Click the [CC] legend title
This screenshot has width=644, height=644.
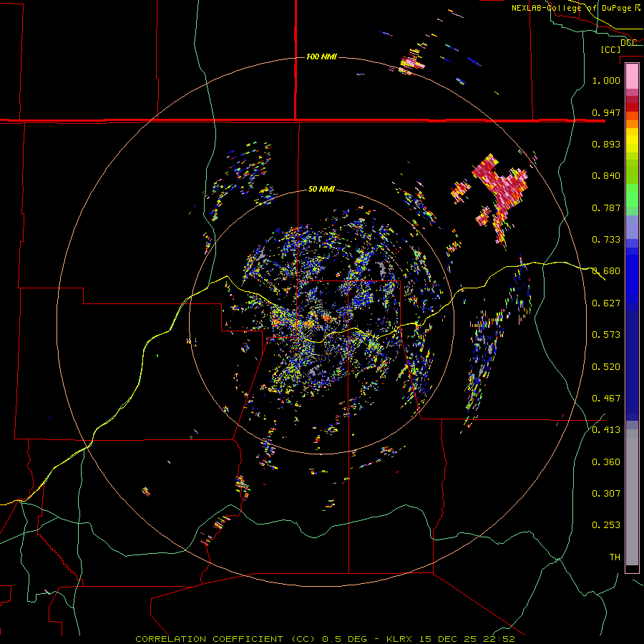(610, 49)
